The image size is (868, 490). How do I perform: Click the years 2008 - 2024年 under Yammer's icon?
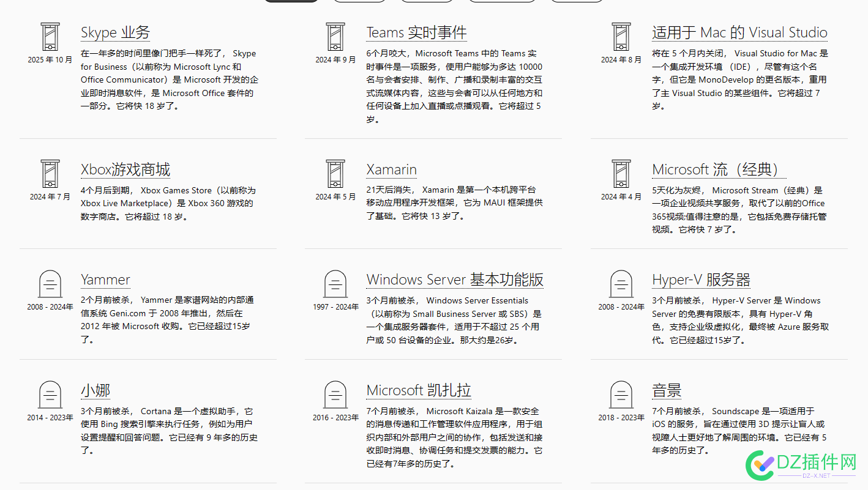tap(50, 307)
